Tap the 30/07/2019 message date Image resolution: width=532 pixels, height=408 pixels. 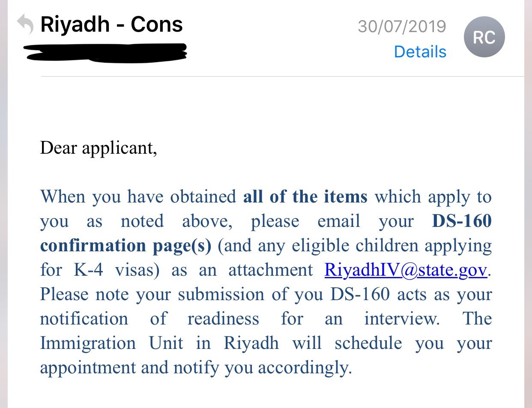[x=402, y=27]
